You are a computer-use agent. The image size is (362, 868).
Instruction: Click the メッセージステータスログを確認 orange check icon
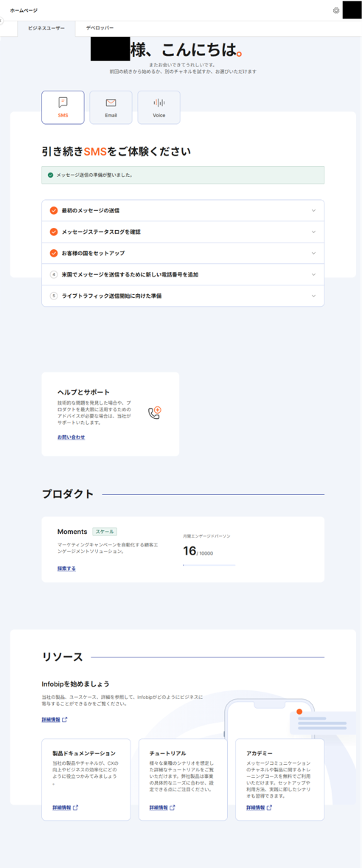point(54,232)
